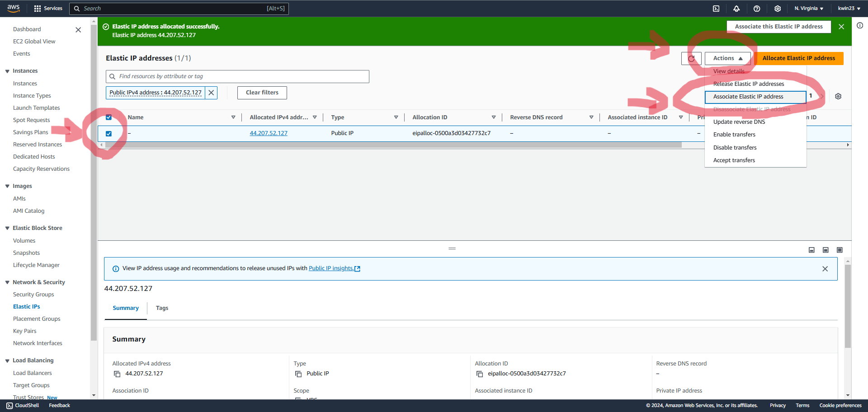This screenshot has width=868, height=412.
Task: Open the top bar settings gear
Action: pos(778,9)
